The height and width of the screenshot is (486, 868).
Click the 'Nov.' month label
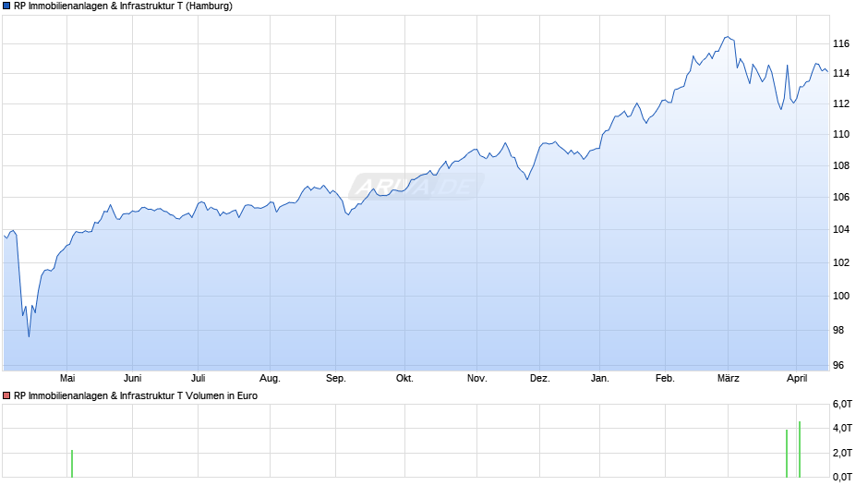(476, 378)
